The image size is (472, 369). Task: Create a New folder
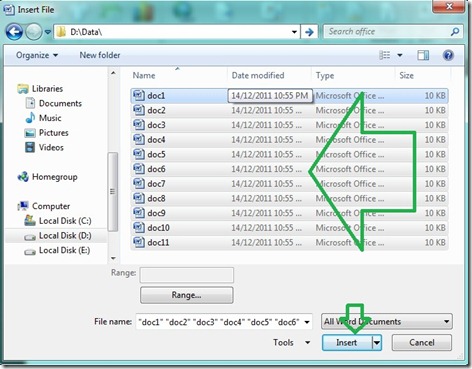point(100,55)
